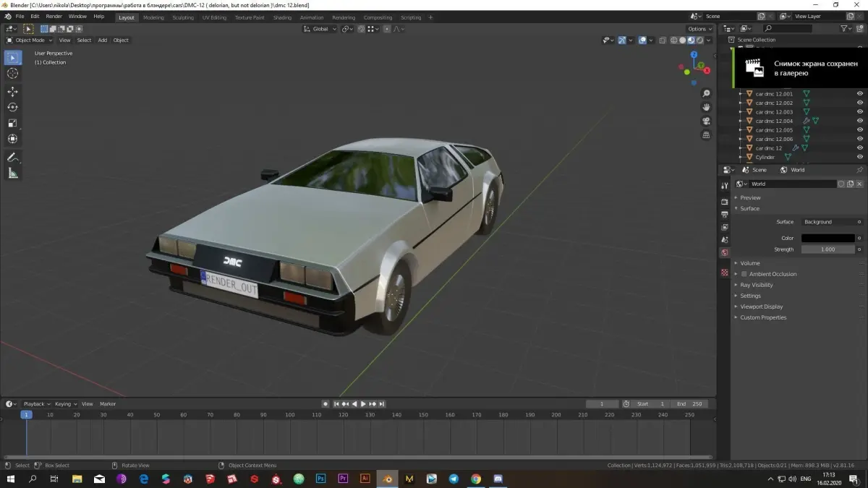Click the viewport zoom magnifier icon

pyautogui.click(x=707, y=93)
